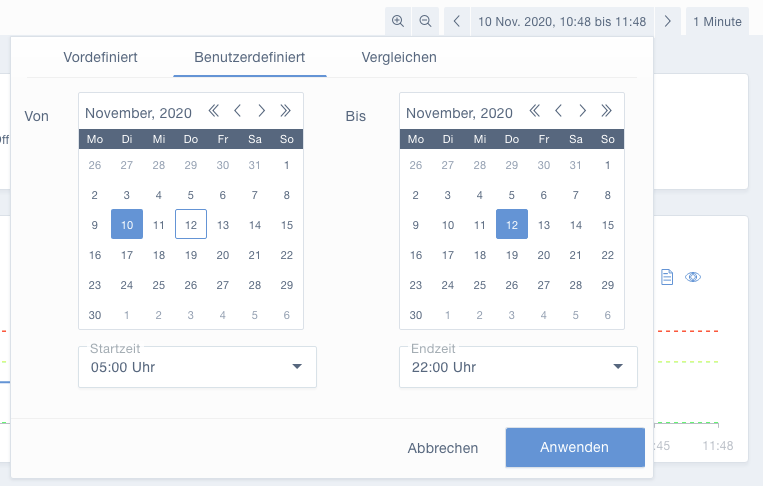
Task: Click the zoom out magnifier icon
Action: [425, 21]
